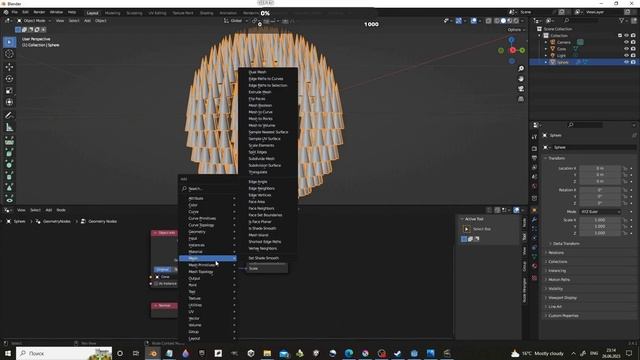Expand the Delta Transform panel
Screen dimensions: 640x360
(566, 243)
